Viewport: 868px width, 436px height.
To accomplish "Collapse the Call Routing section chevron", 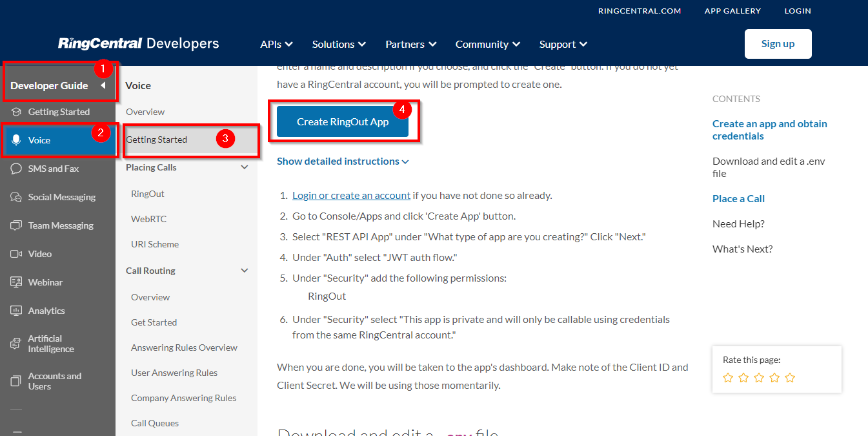I will 245,271.
